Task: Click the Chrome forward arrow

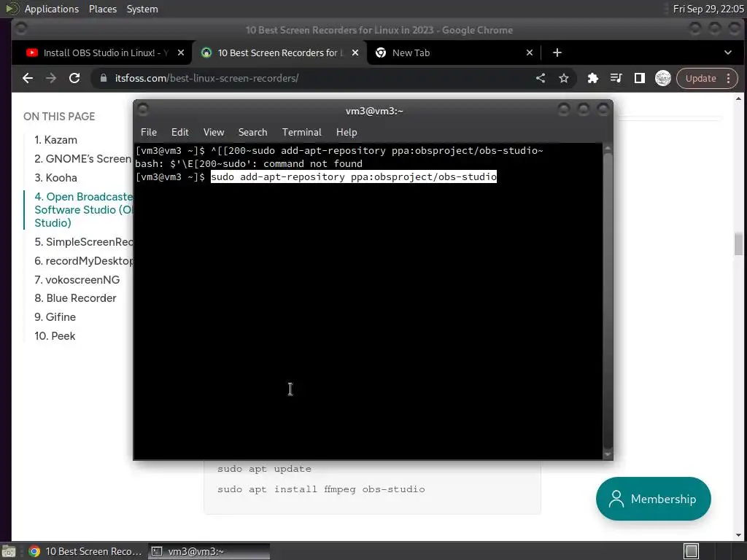Action: tap(51, 78)
